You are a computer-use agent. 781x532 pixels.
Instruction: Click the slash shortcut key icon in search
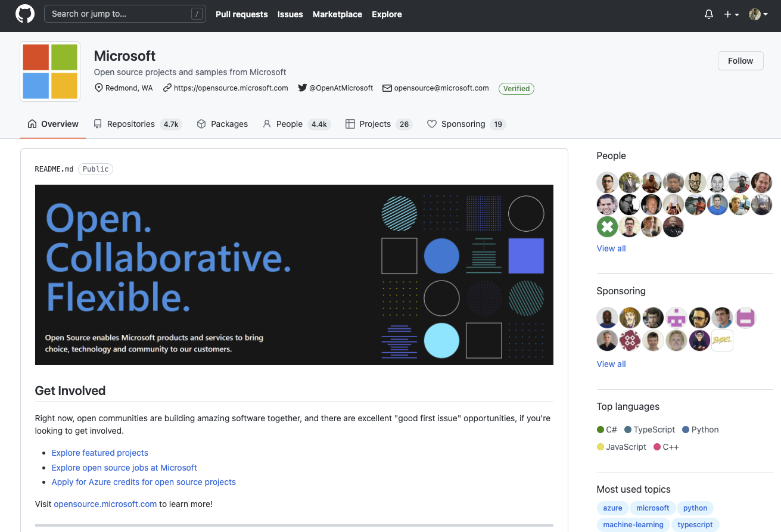pos(197,14)
